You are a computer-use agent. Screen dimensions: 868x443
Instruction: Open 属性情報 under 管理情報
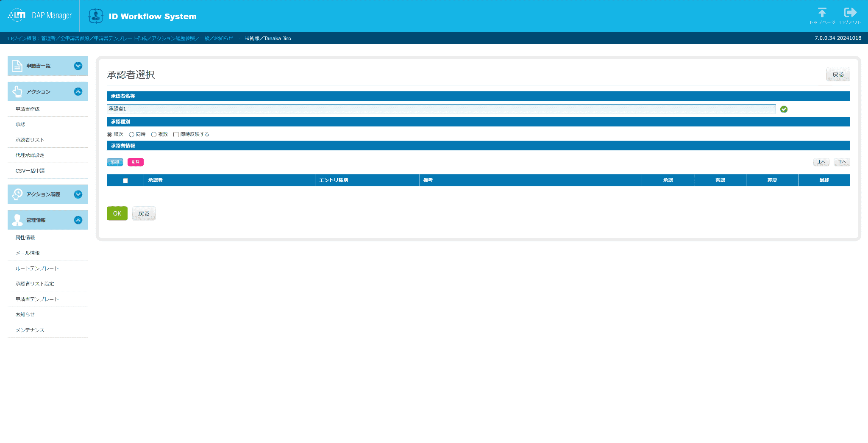(x=47, y=238)
